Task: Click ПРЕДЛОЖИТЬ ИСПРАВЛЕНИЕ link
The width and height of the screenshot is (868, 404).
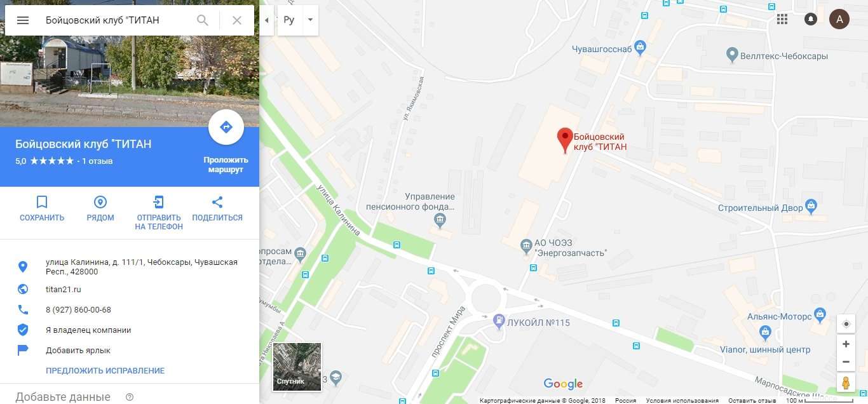Action: (x=105, y=370)
